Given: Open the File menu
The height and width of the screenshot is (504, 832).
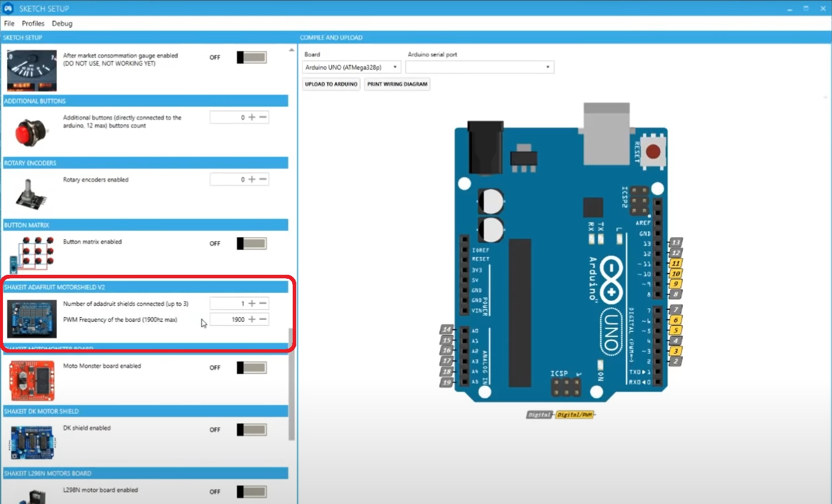Looking at the screenshot, I should coord(9,23).
